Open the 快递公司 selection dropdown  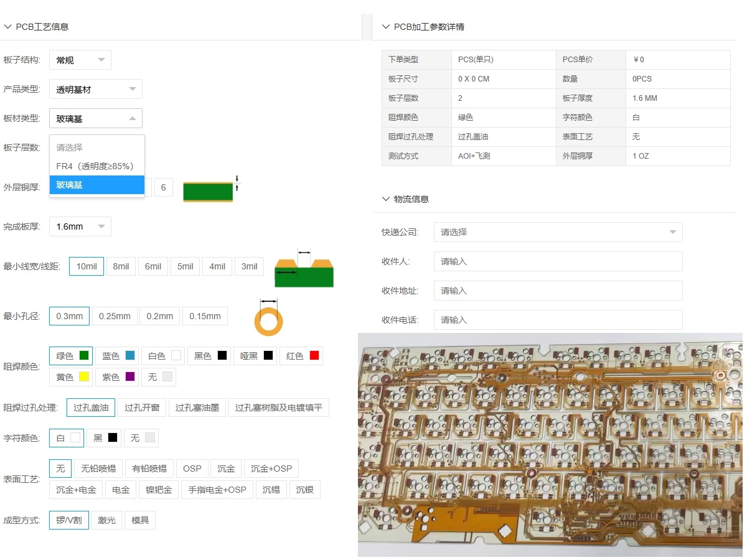(x=557, y=231)
